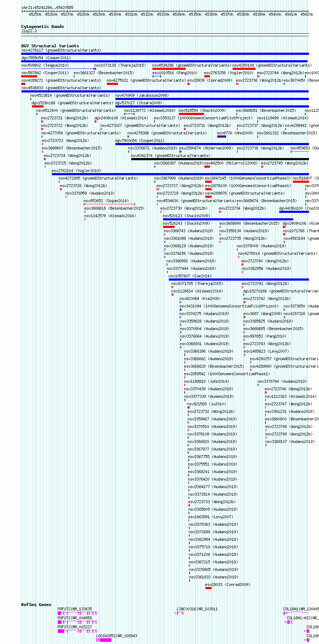Click the esv1485623 (Levy2007) label
Screen dimensions: 319x644
tap(266, 351)
